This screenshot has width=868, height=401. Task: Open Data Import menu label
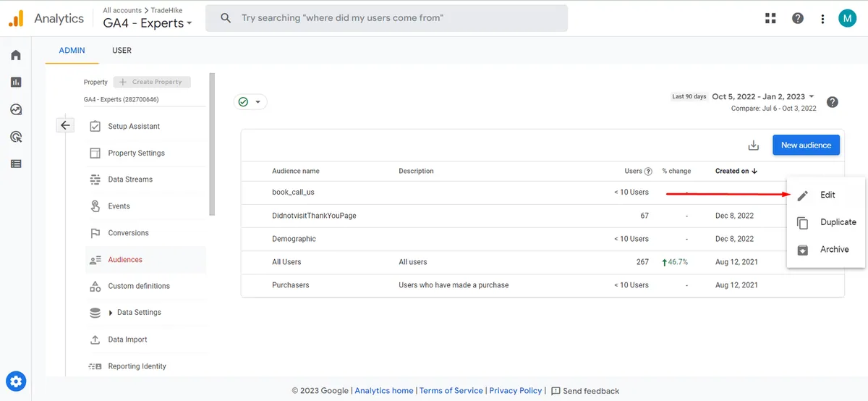[x=127, y=339]
